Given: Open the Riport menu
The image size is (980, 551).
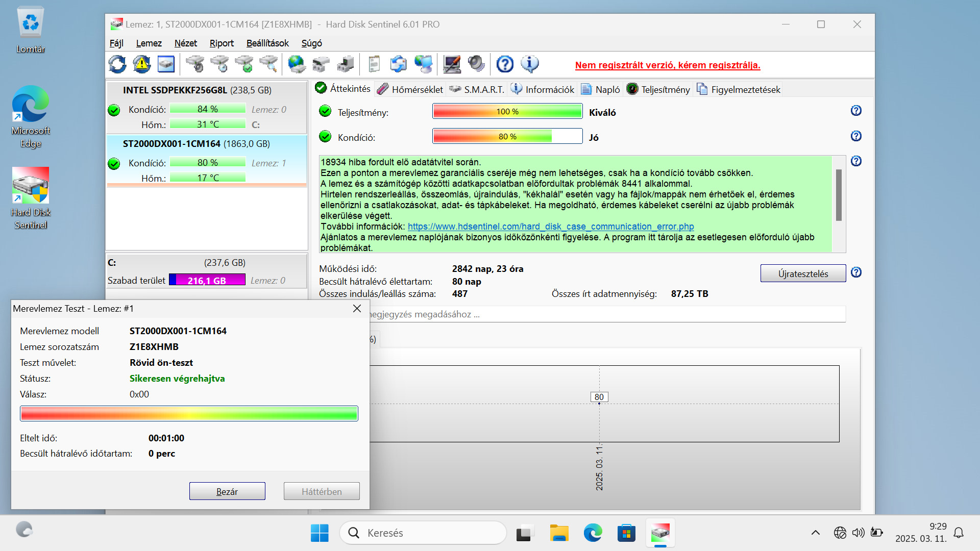Looking at the screenshot, I should tap(221, 43).
